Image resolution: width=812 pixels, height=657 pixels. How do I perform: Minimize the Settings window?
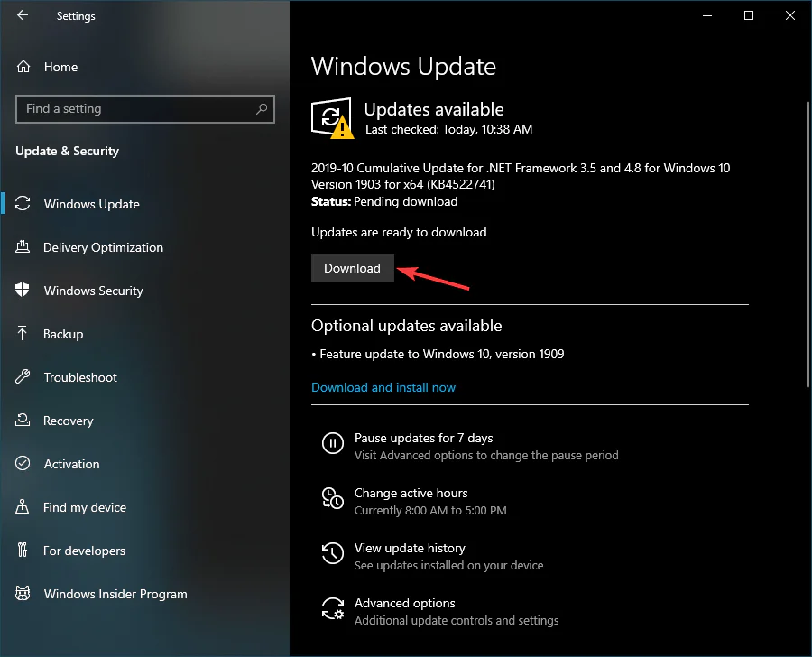[x=706, y=15]
